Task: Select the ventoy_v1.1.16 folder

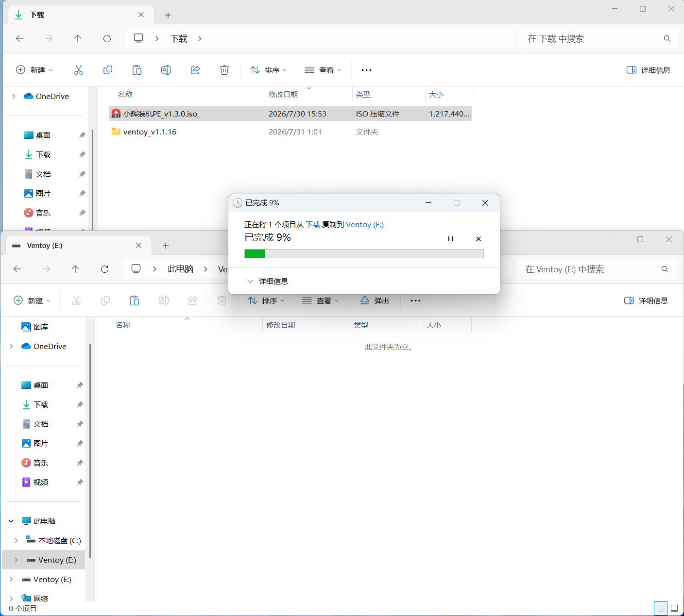Action: tap(290, 132)
